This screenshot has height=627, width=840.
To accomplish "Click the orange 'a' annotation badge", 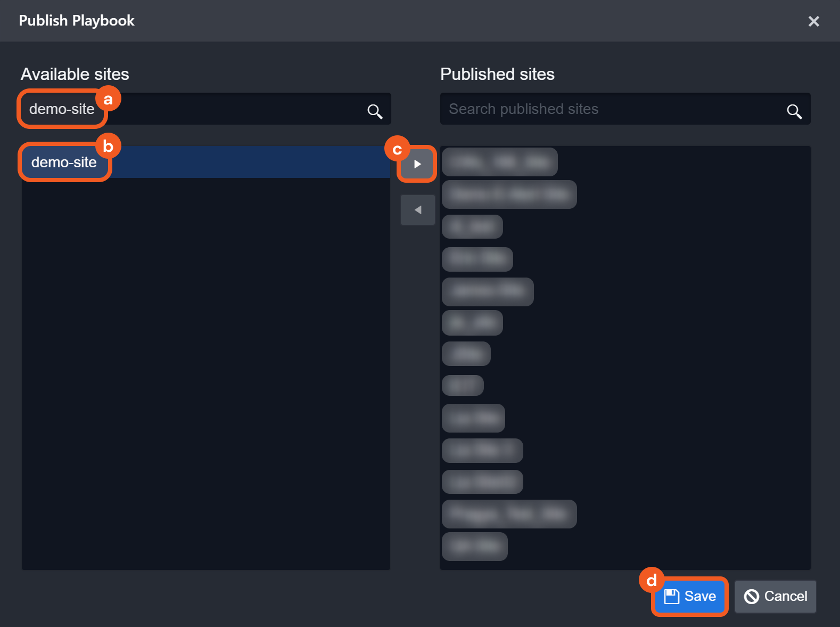I will [108, 99].
